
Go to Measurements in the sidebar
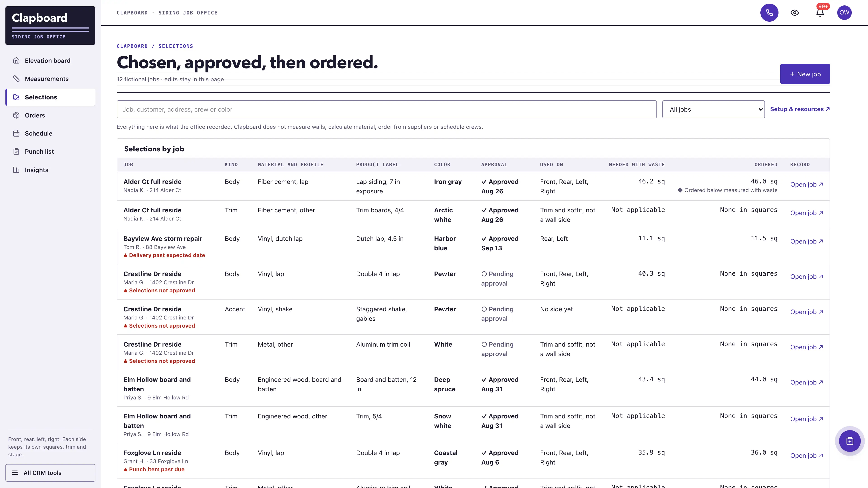(x=51, y=78)
